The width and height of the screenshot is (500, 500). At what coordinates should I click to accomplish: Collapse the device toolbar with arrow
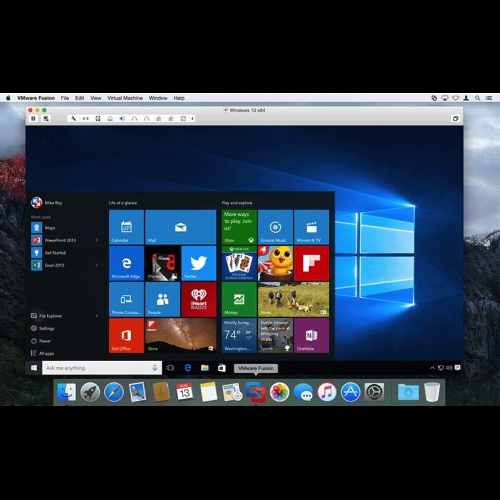coord(192,119)
